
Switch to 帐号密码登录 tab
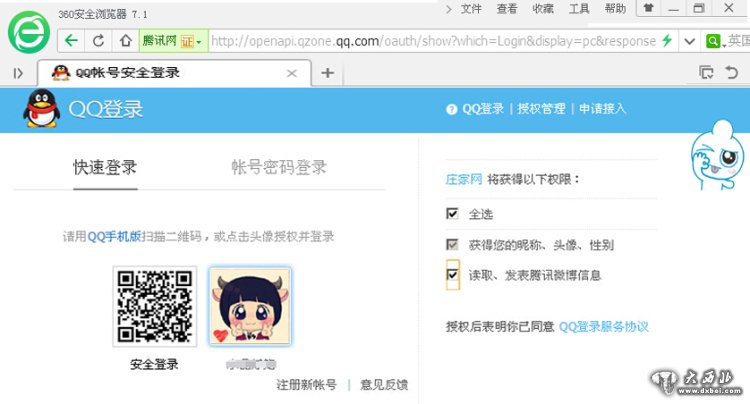[x=279, y=167]
